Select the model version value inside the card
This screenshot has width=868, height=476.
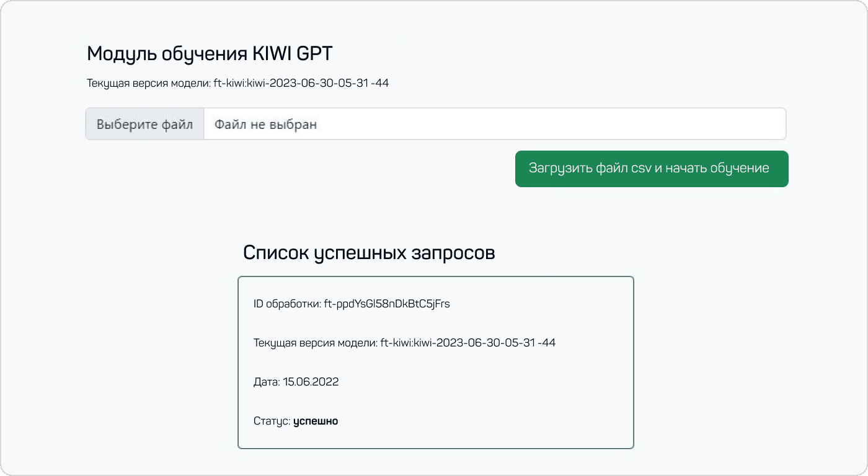[x=467, y=342]
